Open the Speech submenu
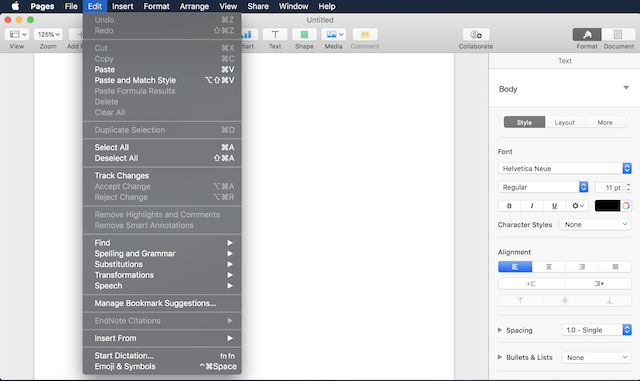The image size is (640, 381). tap(162, 286)
